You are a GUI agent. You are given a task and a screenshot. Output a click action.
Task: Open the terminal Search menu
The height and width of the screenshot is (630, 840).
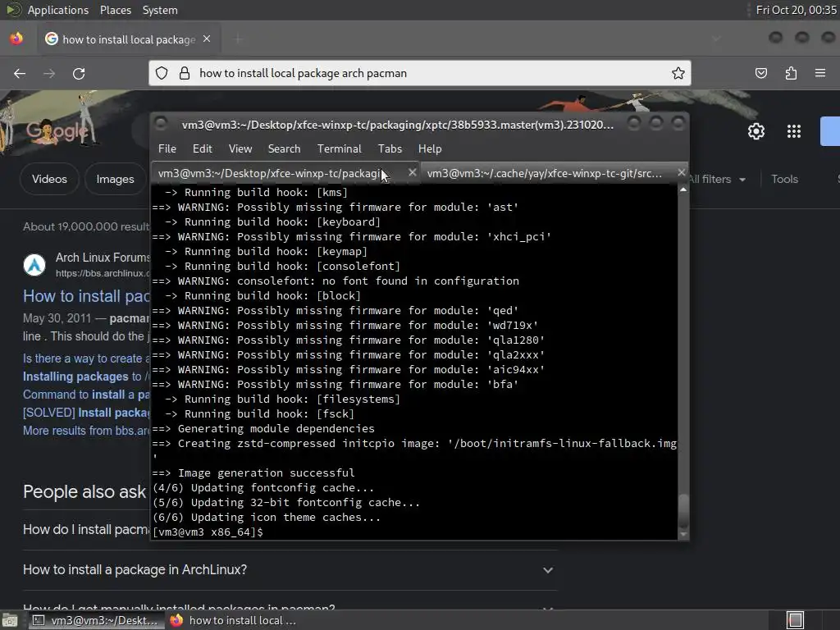[x=284, y=149]
